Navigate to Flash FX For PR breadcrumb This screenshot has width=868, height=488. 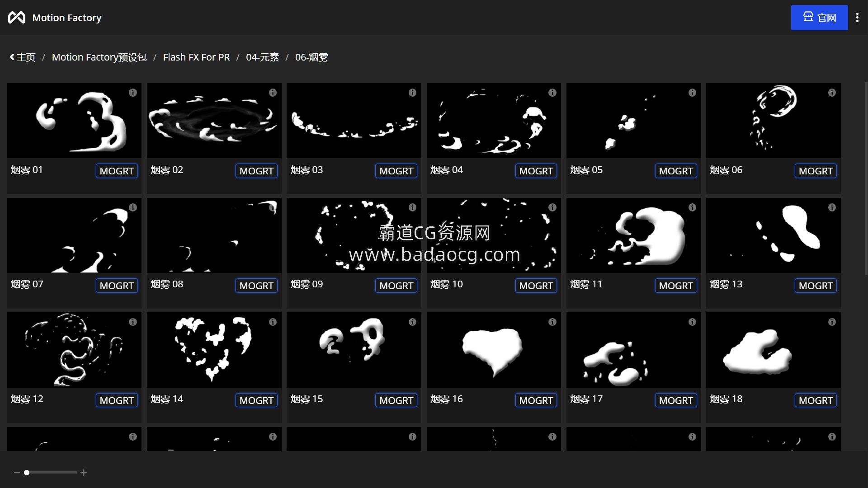point(196,57)
